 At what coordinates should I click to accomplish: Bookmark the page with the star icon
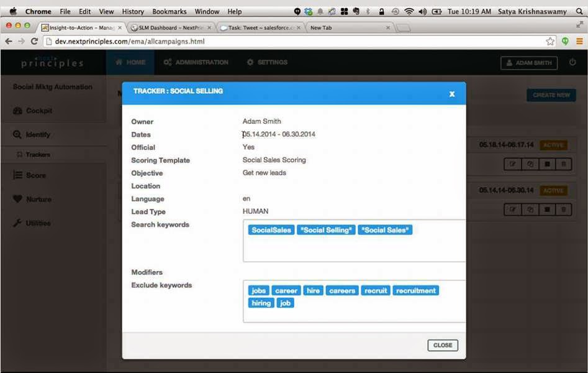550,41
